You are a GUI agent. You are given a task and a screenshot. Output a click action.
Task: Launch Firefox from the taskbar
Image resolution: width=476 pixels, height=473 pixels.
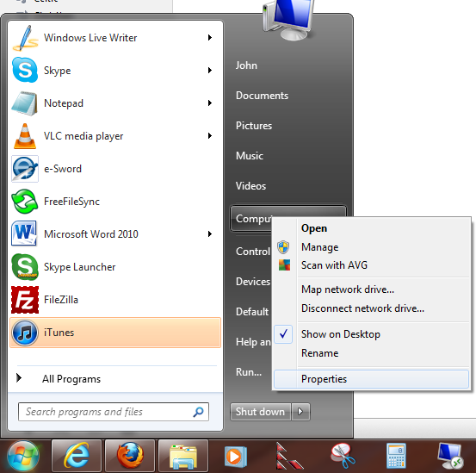[x=130, y=456]
